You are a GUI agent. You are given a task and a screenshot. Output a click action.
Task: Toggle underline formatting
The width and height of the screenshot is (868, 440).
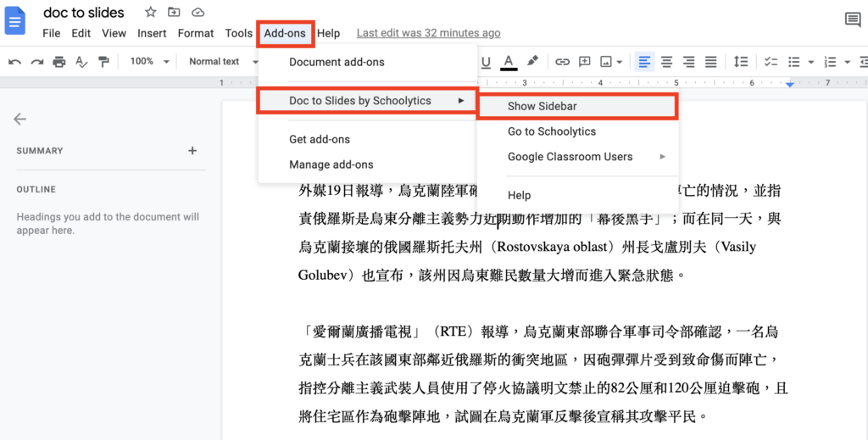click(x=487, y=61)
